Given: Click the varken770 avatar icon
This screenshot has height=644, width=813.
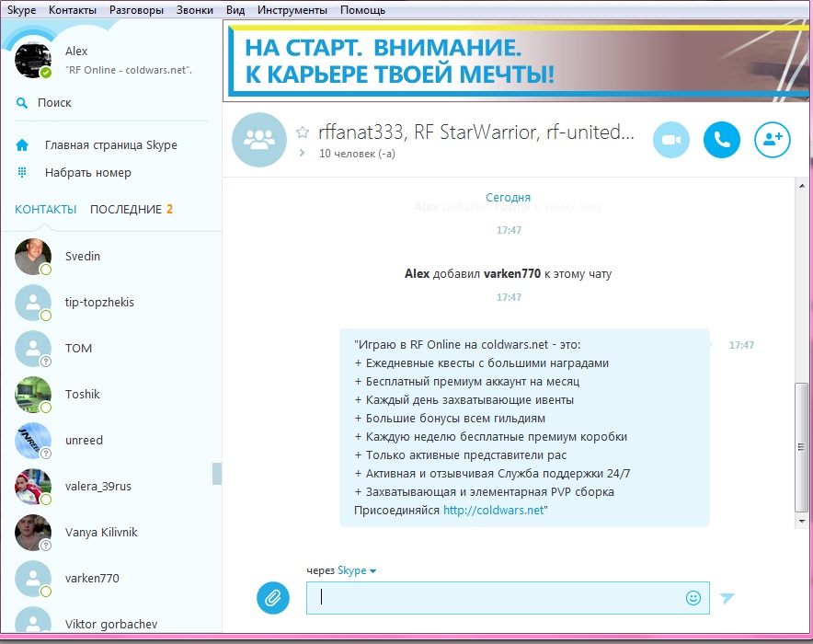Looking at the screenshot, I should point(33,578).
